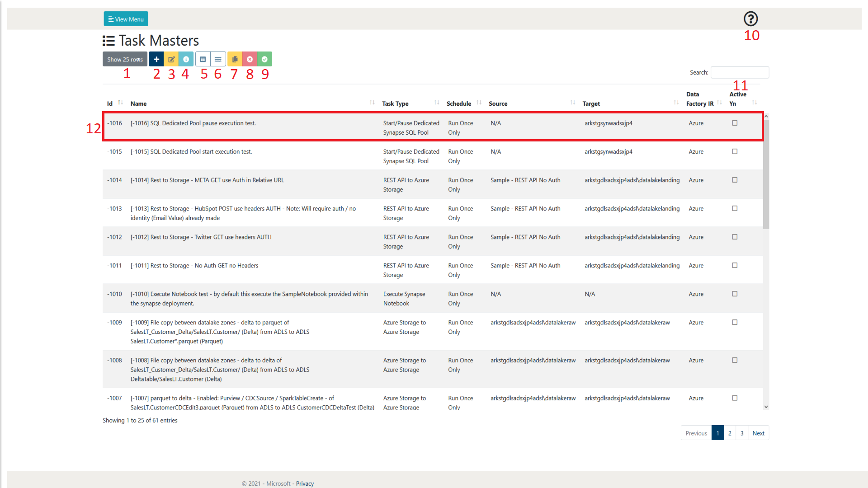The width and height of the screenshot is (868, 488).
Task: Check Active Yn box for task -1016
Action: (x=735, y=123)
